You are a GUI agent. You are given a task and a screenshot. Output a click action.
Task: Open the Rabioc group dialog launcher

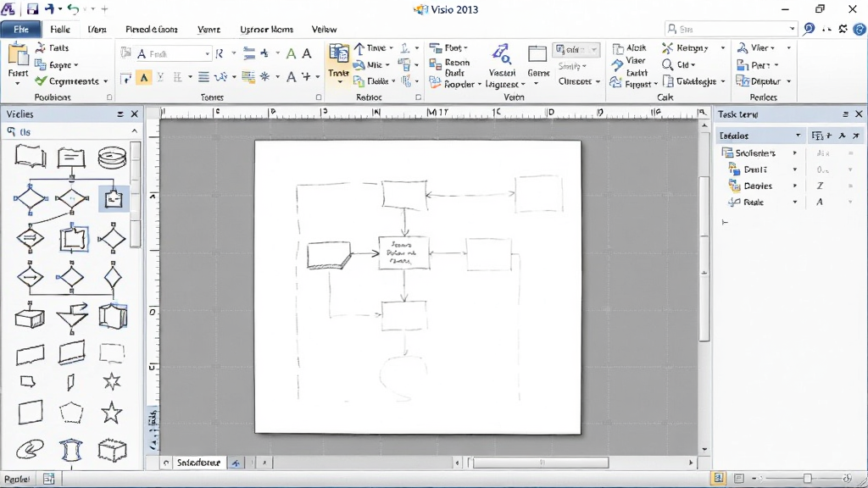[418, 97]
